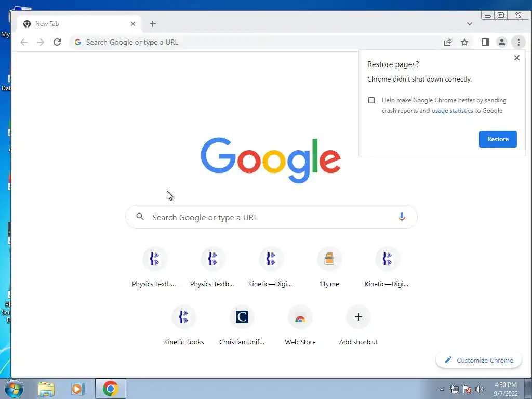The height and width of the screenshot is (399, 532).
Task: Open the clock showing 4:30 PM
Action: (506, 389)
